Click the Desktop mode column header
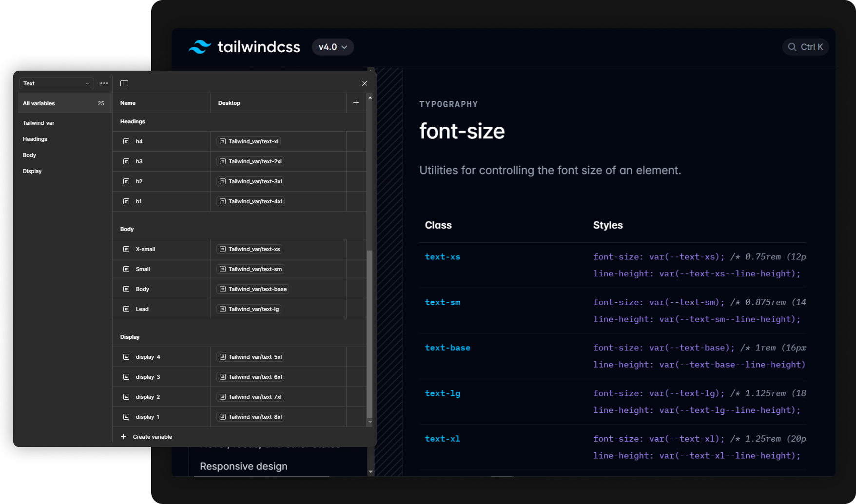This screenshot has height=504, width=856. (x=229, y=103)
